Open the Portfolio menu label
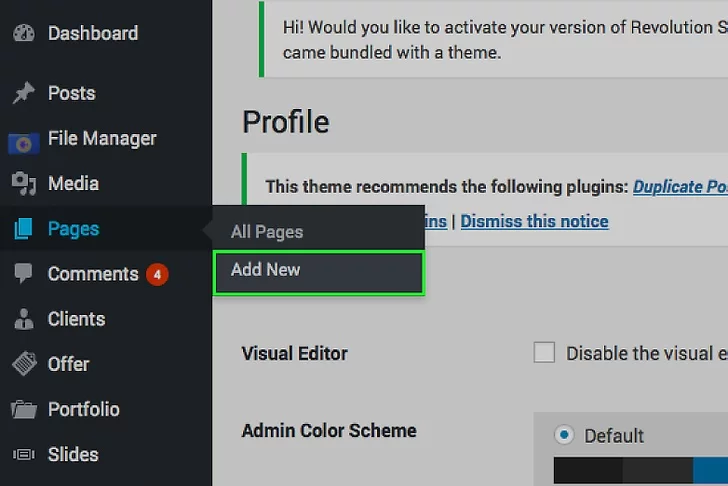Screen dimensions: 728x486 84,409
